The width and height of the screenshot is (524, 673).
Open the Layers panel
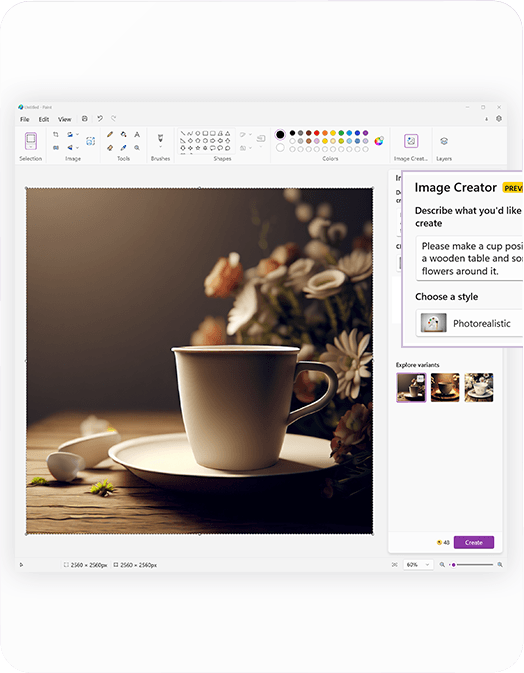(x=444, y=141)
